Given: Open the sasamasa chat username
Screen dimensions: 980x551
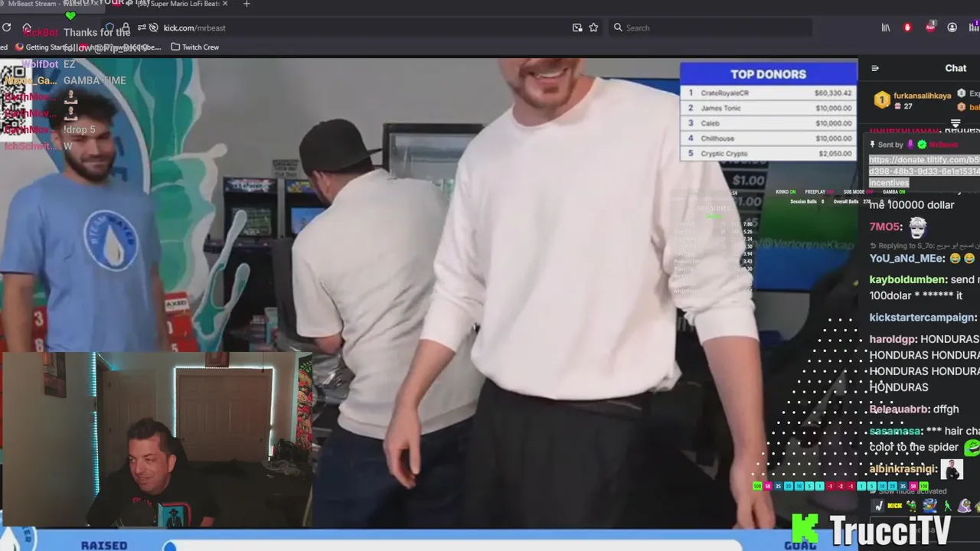Looking at the screenshot, I should point(894,431).
